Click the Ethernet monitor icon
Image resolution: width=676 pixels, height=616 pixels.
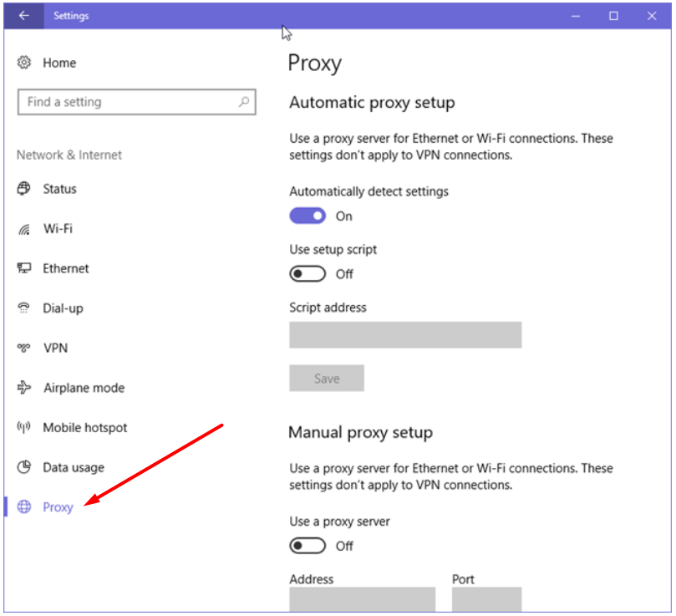pyautogui.click(x=24, y=268)
